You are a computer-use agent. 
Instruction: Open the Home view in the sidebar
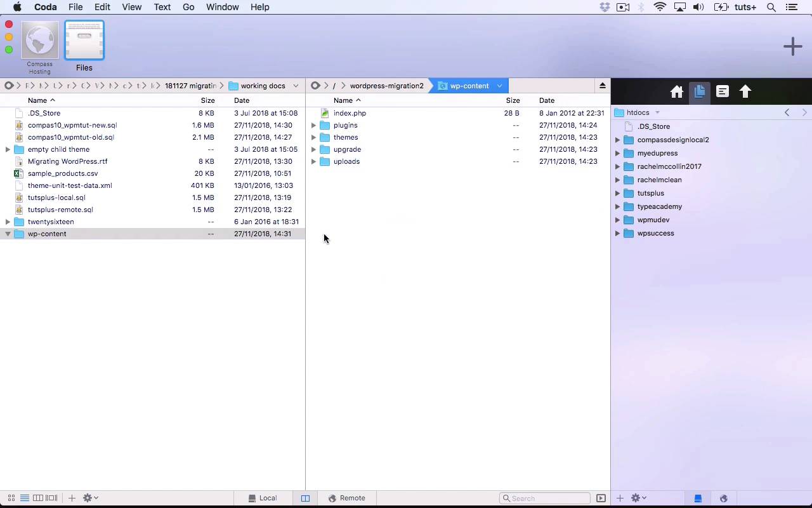click(676, 92)
